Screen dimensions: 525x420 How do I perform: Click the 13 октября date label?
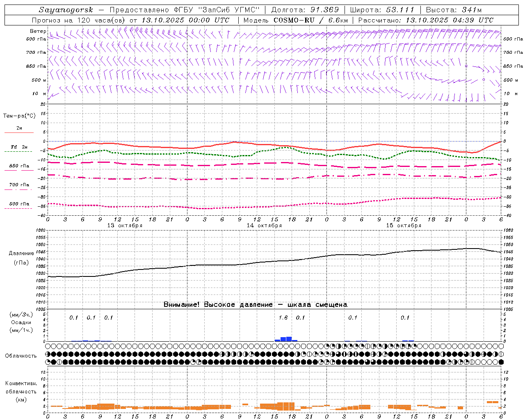click(x=125, y=226)
